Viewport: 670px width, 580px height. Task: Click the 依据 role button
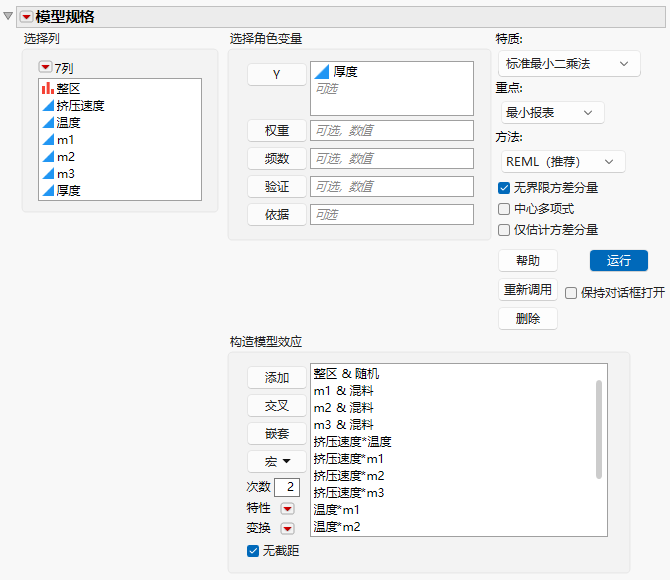coord(276,215)
